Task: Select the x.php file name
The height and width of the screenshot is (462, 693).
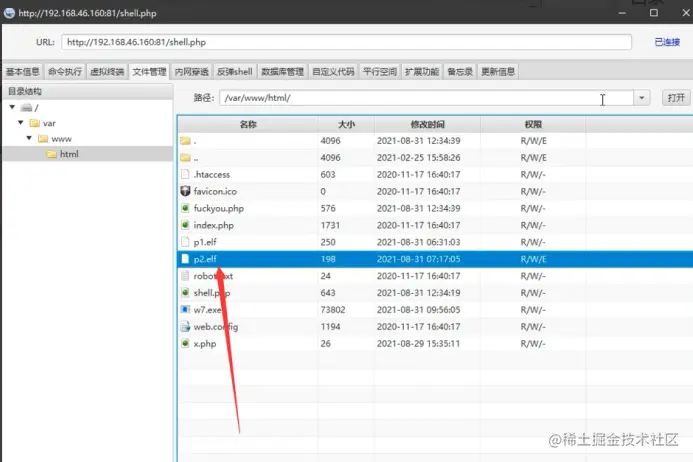Action: tap(205, 344)
